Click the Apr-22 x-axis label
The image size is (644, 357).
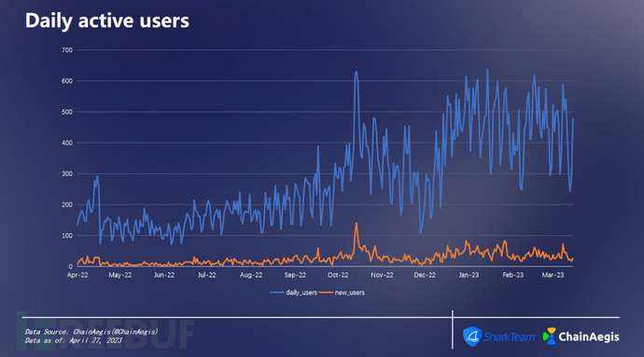point(77,275)
